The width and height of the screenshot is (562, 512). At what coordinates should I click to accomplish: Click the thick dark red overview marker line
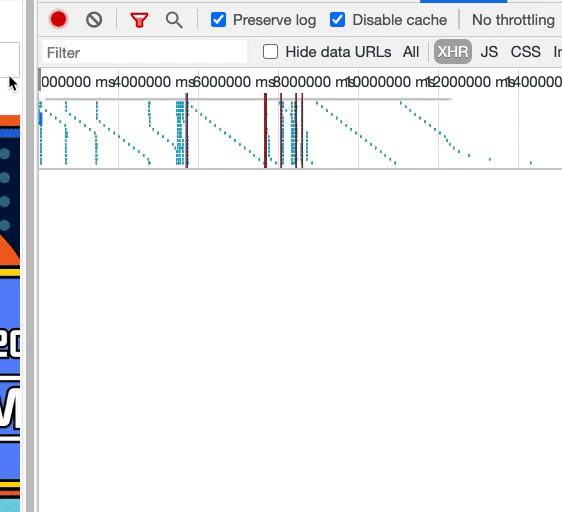[266, 130]
